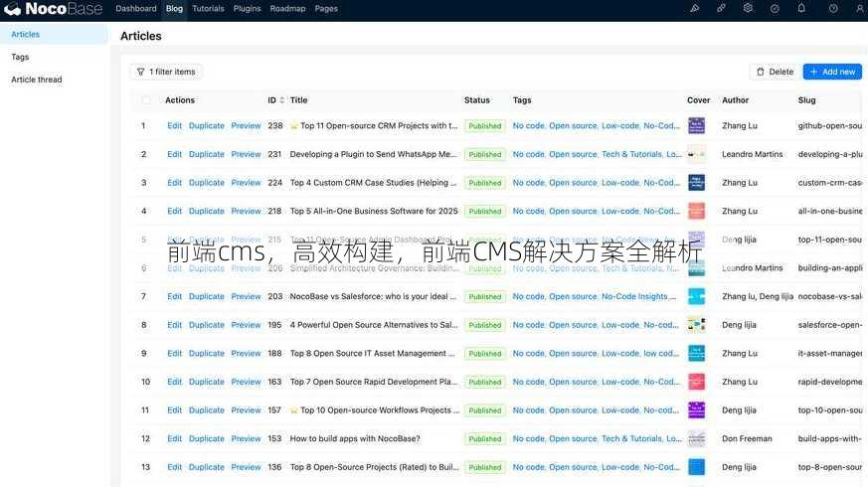The height and width of the screenshot is (487, 868).
Task: Duplicate article 203
Action: pos(207,296)
